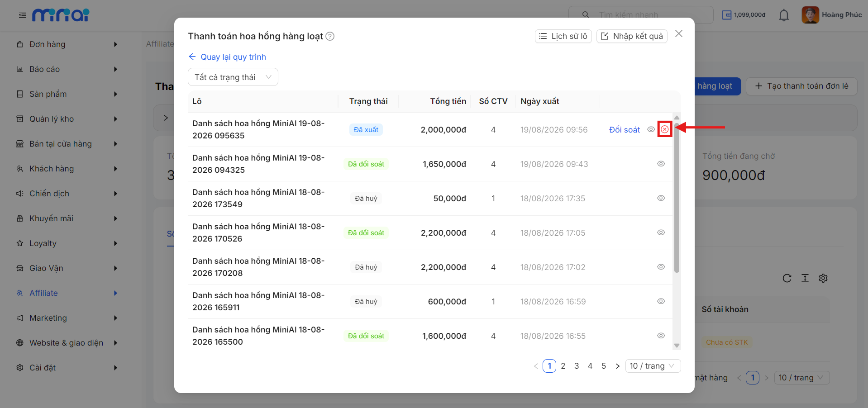Viewport: 868px width, 408px height.
Task: View details of batch 19-08-2026 094325 with the eye icon
Action: tap(661, 164)
